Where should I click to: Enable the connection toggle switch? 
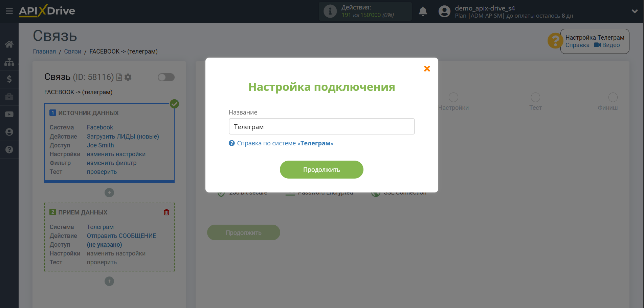pyautogui.click(x=166, y=77)
